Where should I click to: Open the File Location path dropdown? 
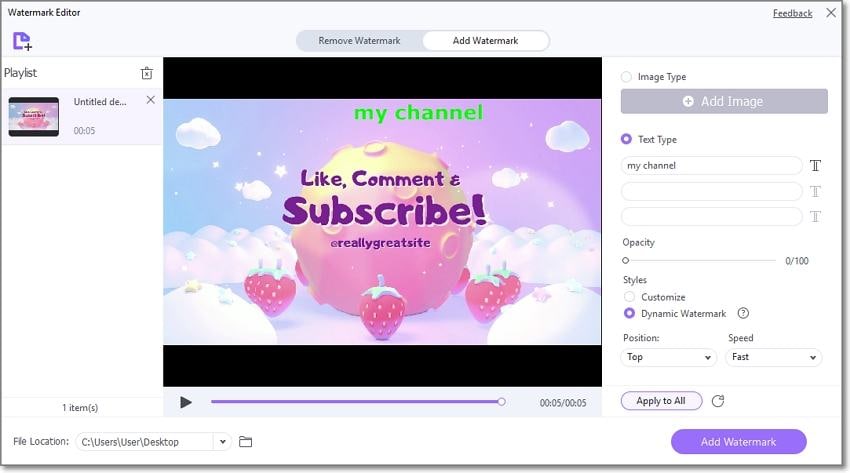[222, 442]
